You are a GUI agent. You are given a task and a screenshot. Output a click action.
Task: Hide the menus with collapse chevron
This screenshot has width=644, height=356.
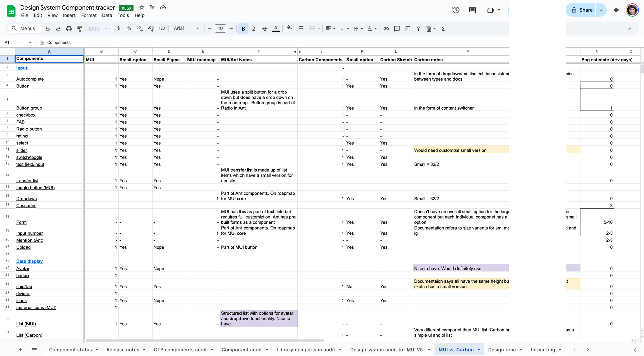click(x=630, y=29)
